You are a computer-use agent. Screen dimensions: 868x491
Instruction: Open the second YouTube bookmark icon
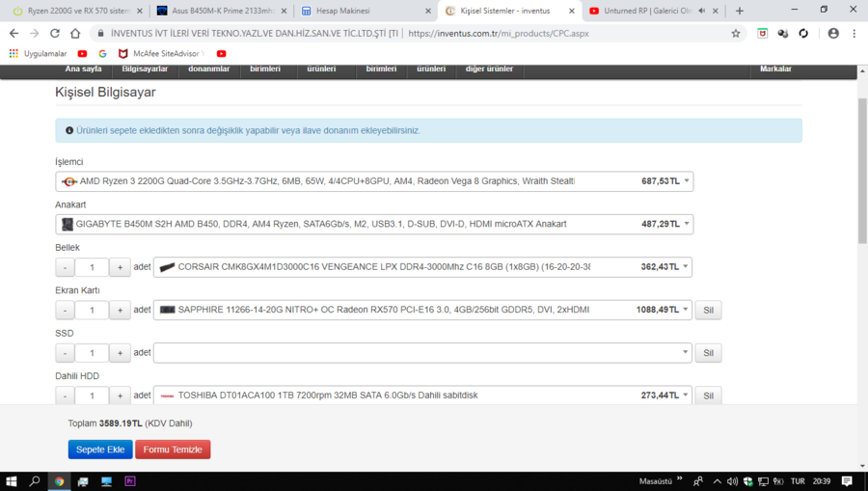tap(222, 54)
